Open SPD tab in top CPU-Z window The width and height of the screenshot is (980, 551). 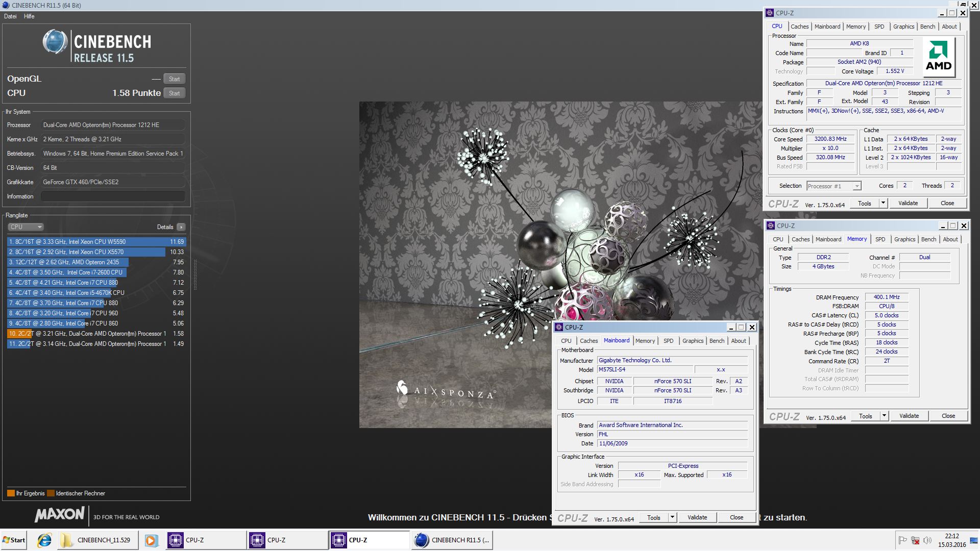tap(879, 27)
